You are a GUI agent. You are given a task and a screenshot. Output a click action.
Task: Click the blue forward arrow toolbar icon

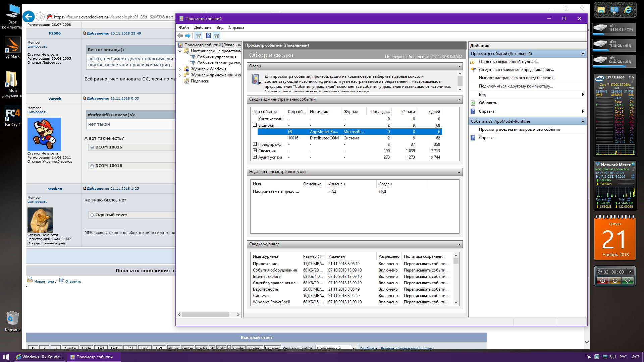click(x=188, y=36)
